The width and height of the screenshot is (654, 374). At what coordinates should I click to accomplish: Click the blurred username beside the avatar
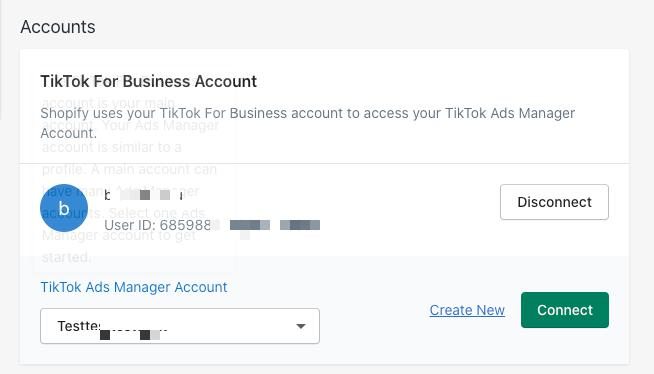[x=143, y=195]
